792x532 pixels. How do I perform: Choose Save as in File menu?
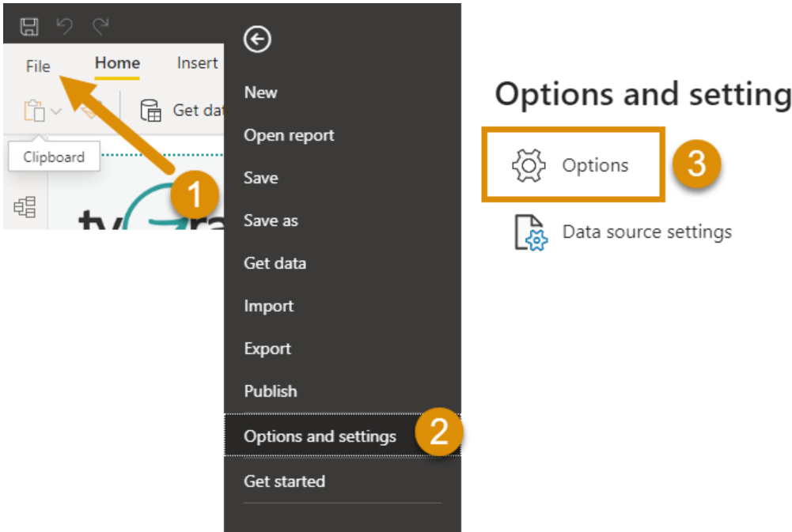(271, 221)
